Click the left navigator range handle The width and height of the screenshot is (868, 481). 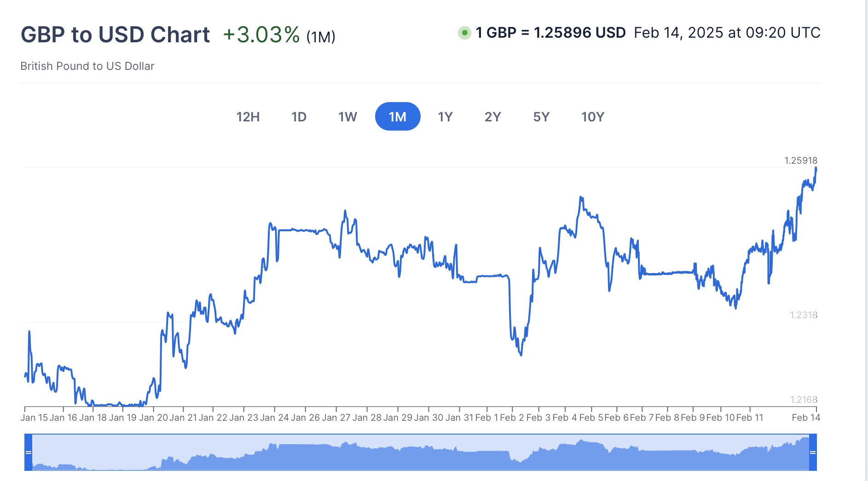[x=29, y=452]
